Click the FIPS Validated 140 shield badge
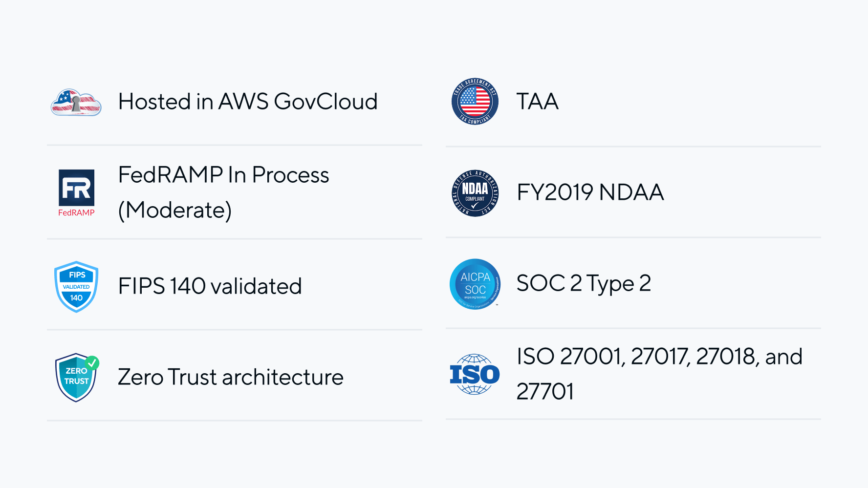This screenshot has height=488, width=868. coord(76,287)
